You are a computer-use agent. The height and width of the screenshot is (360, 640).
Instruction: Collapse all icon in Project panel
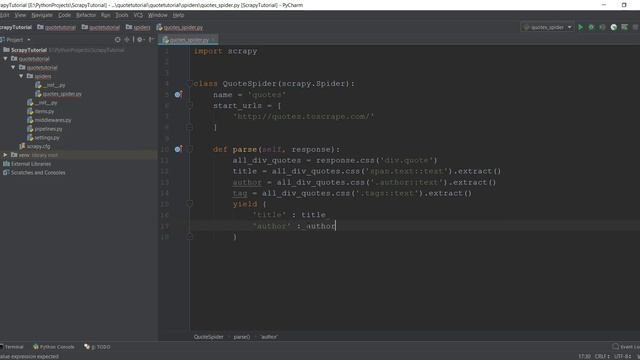[x=127, y=40]
